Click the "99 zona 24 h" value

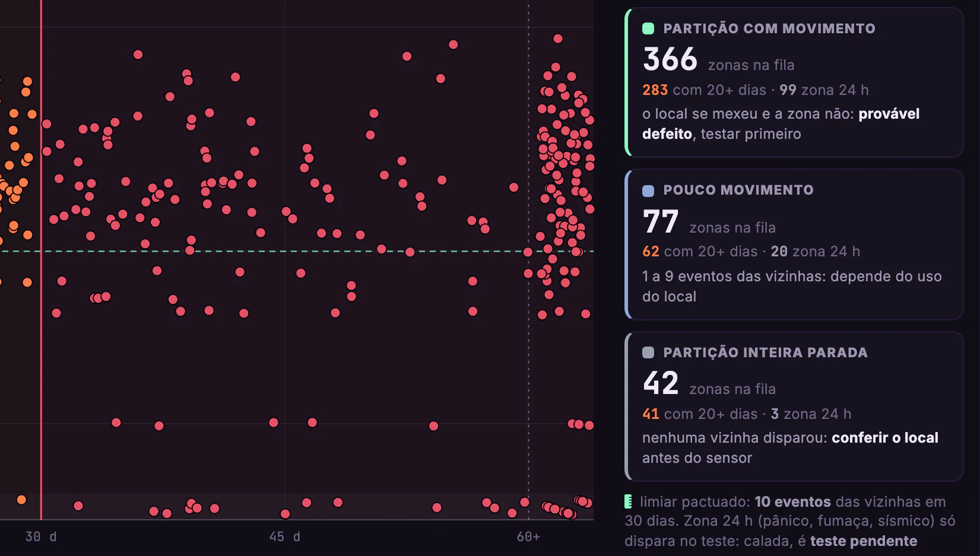[824, 90]
